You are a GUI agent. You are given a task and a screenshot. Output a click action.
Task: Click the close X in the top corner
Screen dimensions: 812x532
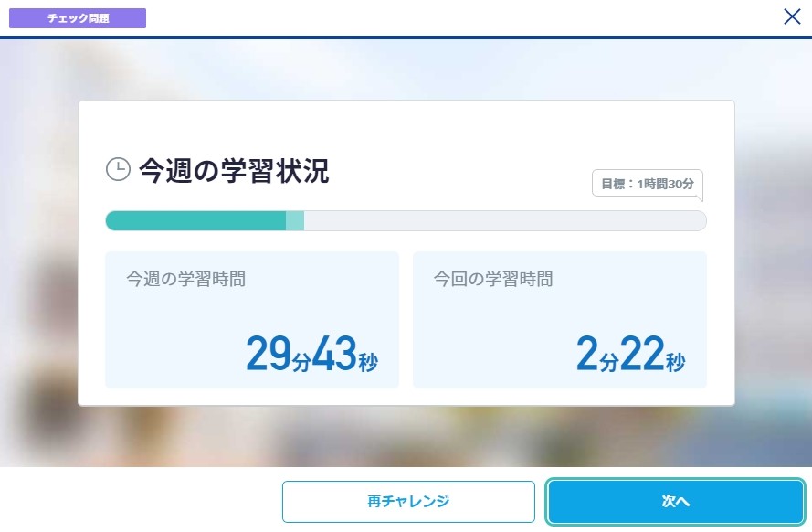coord(791,16)
